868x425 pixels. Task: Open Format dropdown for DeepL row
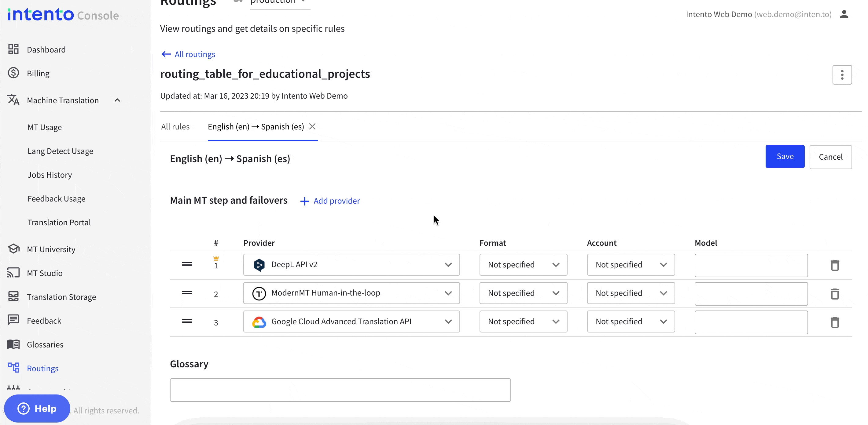pos(523,264)
